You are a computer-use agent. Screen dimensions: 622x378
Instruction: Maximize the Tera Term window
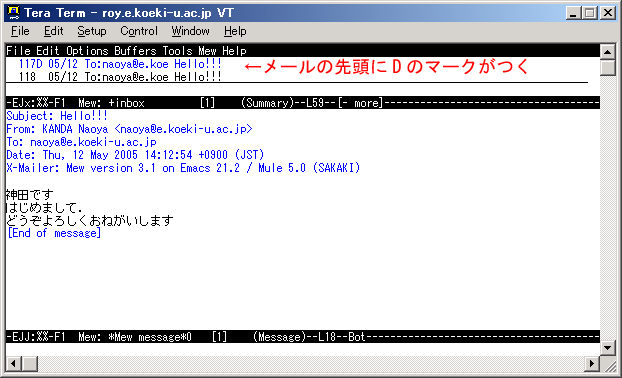(589, 13)
